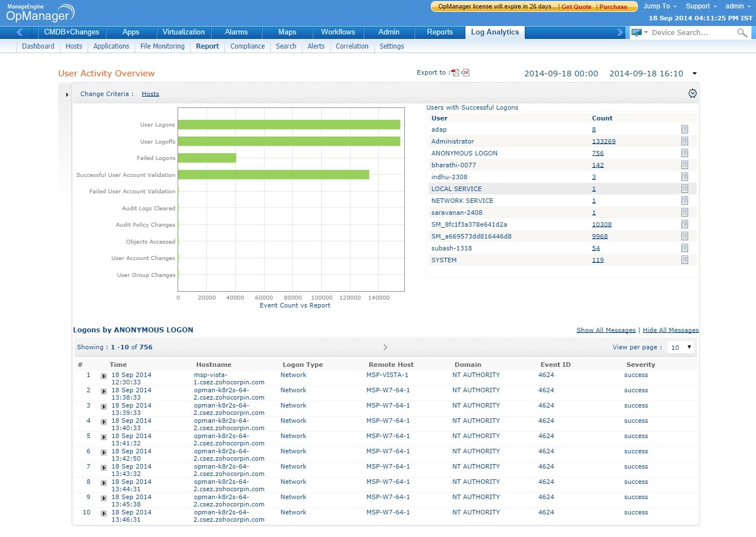Image resolution: width=756 pixels, height=537 pixels.
Task: Expand the left side panel arrow
Action: (x=67, y=94)
